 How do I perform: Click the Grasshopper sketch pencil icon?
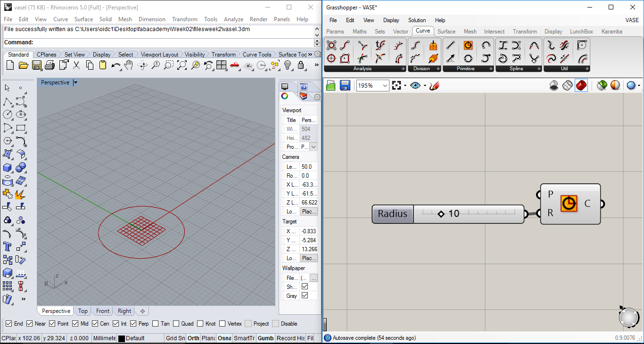pyautogui.click(x=434, y=85)
